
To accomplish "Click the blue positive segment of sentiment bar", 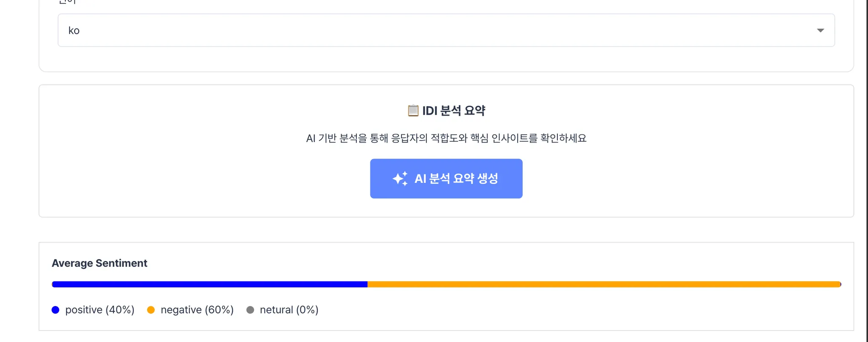I will (x=209, y=284).
